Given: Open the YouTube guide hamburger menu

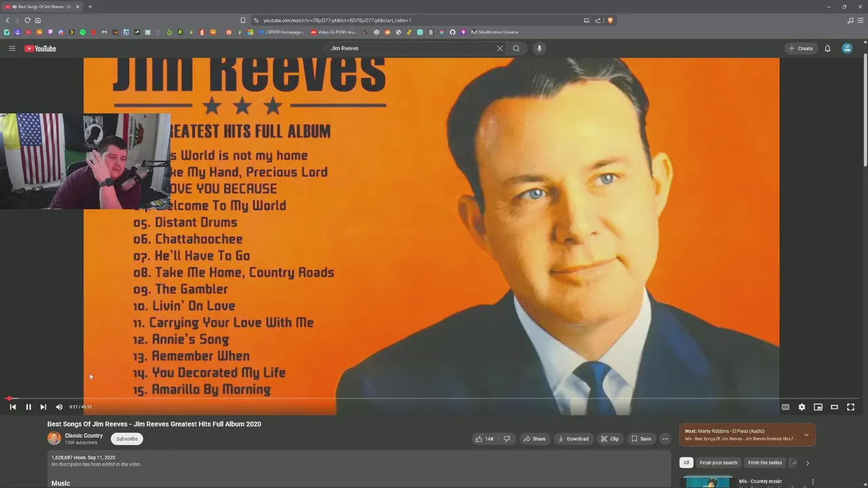Looking at the screenshot, I should tap(12, 48).
